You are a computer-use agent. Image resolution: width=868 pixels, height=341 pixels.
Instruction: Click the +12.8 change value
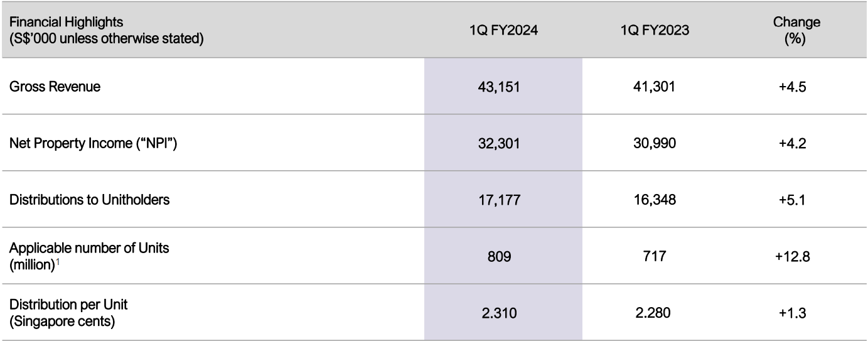pos(796,256)
